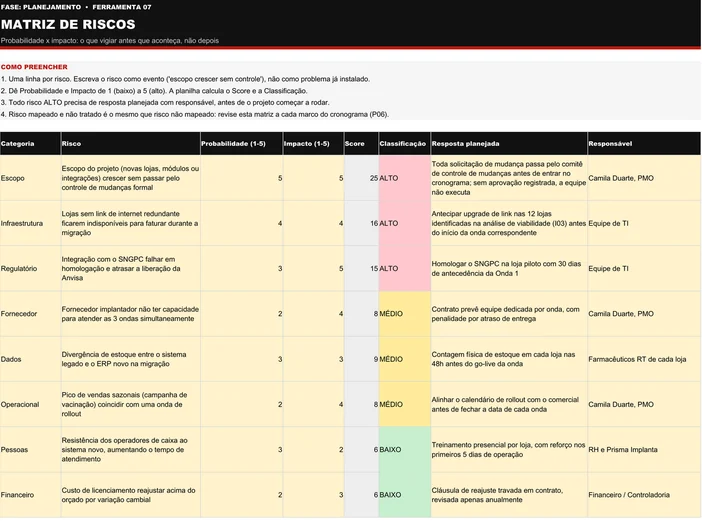Select the 'Dados' category cell
The width and height of the screenshot is (702, 521).
pos(30,359)
